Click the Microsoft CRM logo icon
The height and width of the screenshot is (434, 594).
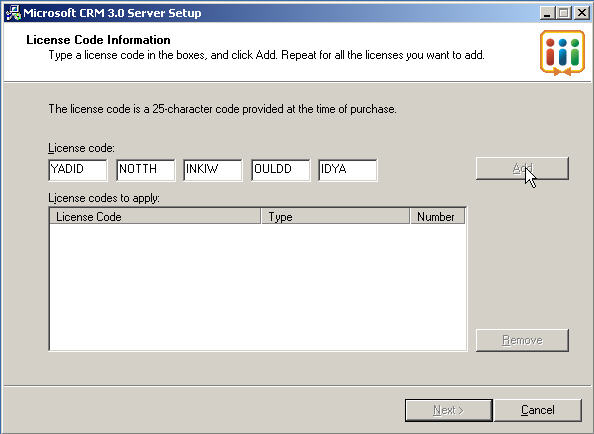(x=563, y=53)
